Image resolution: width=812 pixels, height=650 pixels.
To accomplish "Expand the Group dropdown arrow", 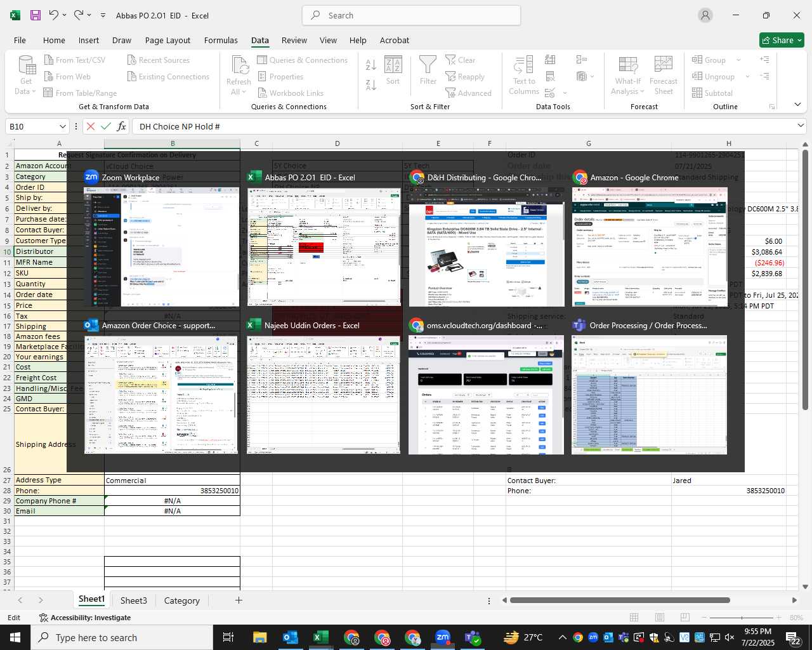I will tap(738, 60).
